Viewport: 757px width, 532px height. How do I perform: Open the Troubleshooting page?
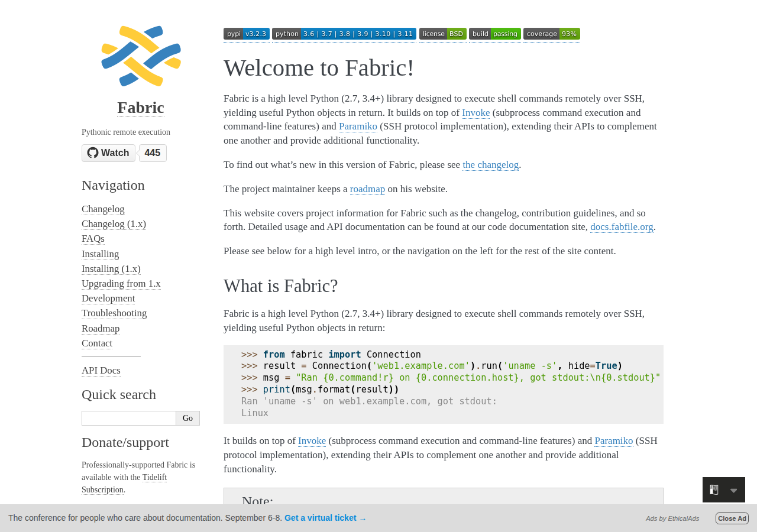pos(114,313)
